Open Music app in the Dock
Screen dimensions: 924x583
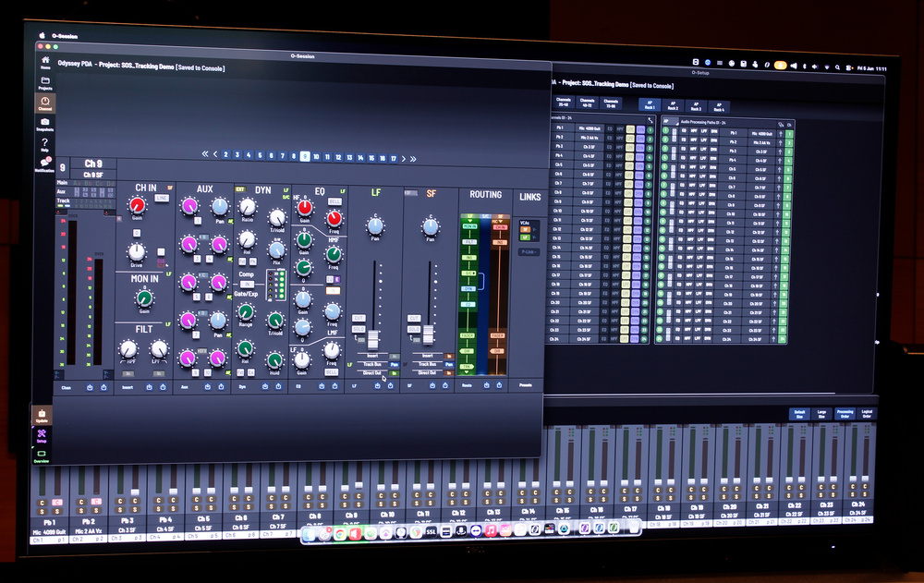pyautogui.click(x=491, y=530)
